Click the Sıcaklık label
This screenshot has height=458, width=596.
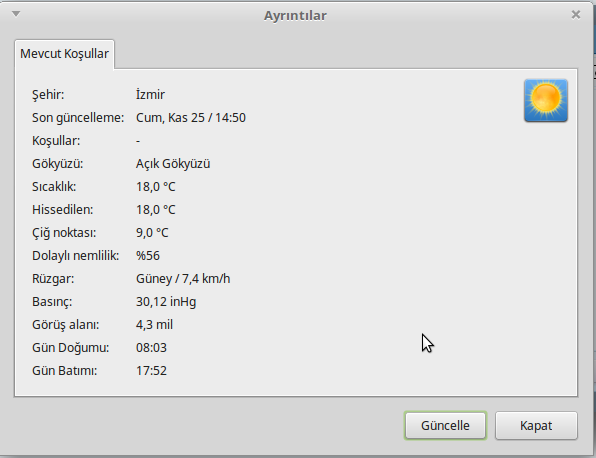pos(54,187)
